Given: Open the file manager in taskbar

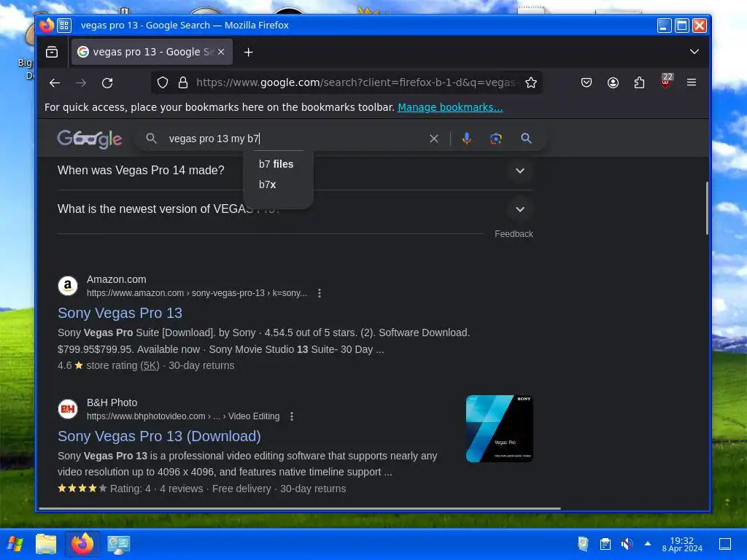Looking at the screenshot, I should pos(46,544).
